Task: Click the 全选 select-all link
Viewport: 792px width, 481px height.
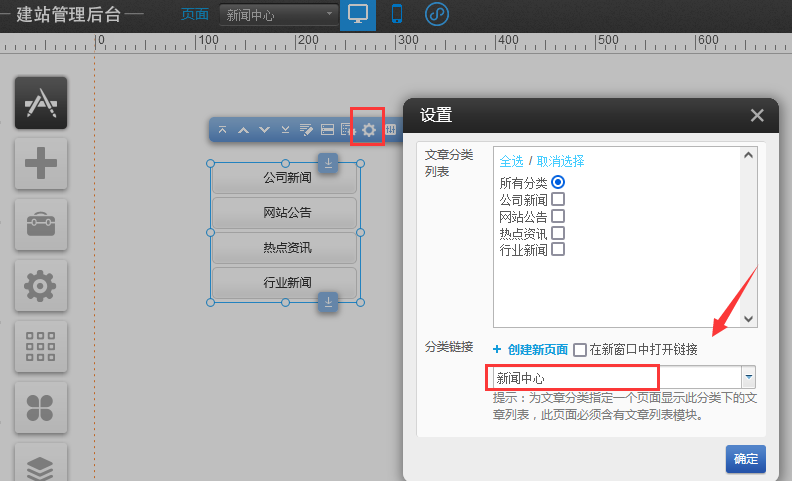Action: tap(511, 161)
